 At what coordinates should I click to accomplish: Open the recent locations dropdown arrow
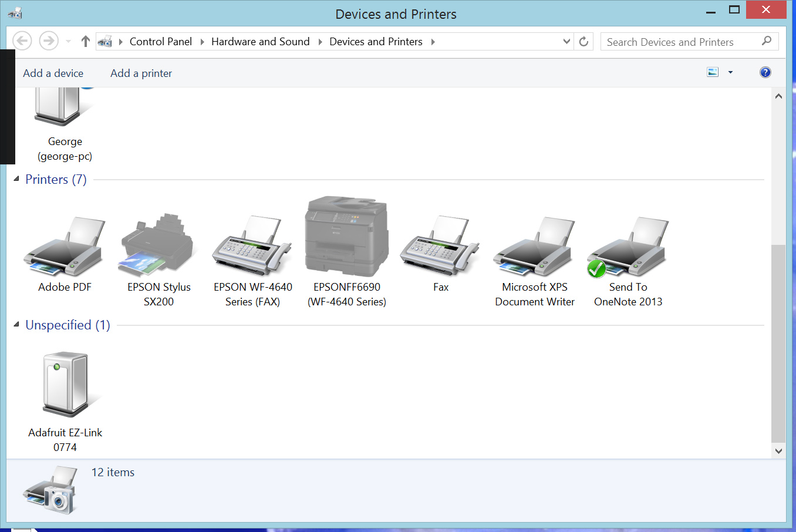(68, 42)
